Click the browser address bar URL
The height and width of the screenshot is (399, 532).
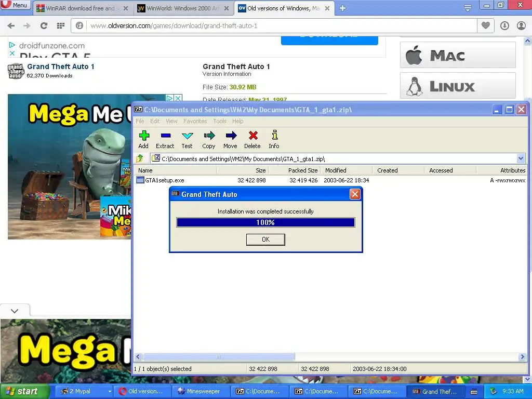coord(174,26)
